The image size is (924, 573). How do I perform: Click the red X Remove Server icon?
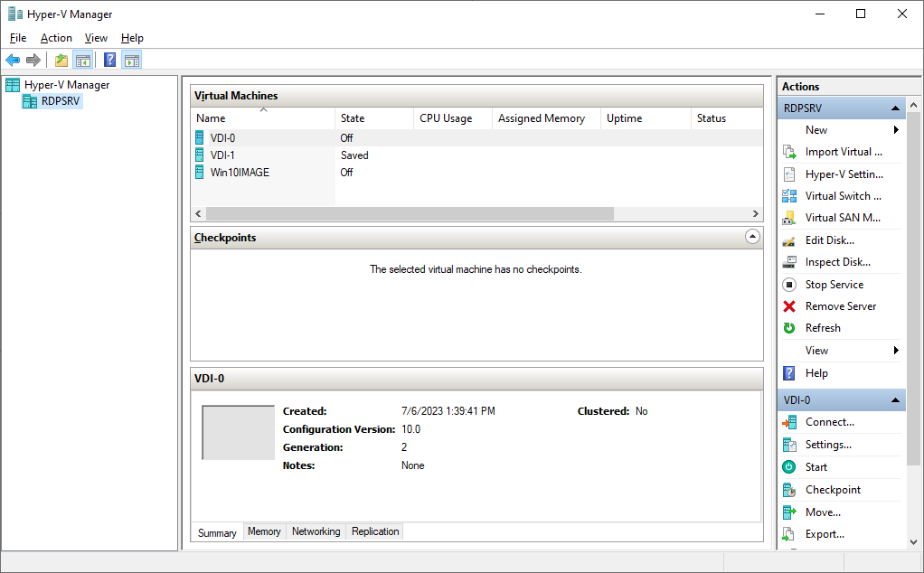click(x=789, y=306)
